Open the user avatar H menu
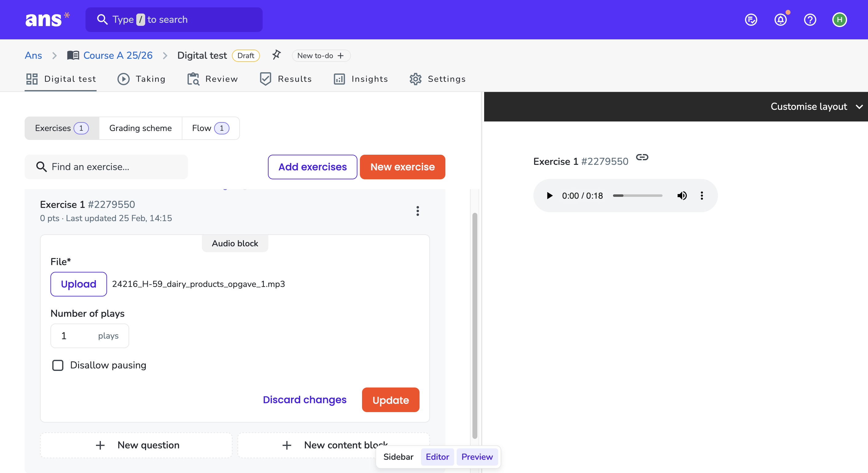 point(839,20)
